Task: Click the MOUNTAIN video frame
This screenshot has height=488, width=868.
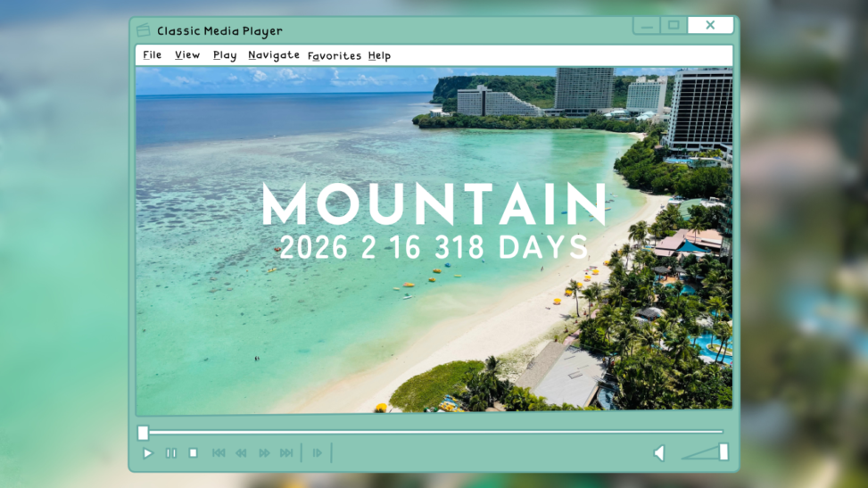Action: [434, 239]
